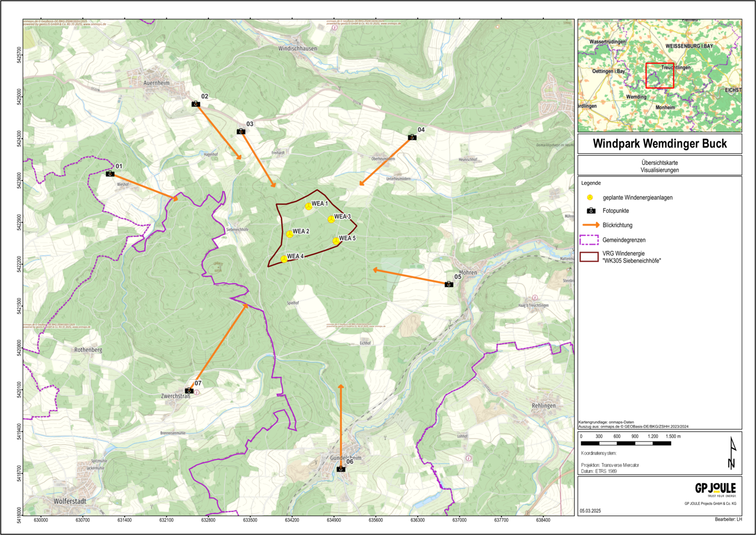Click the dark red VRG Windenergie legend box

(x=589, y=257)
